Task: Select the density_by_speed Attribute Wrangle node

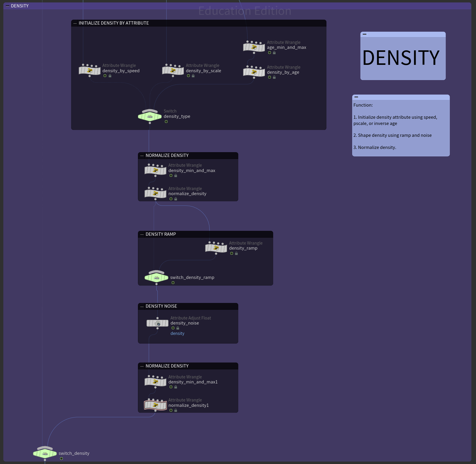Action: pos(90,71)
